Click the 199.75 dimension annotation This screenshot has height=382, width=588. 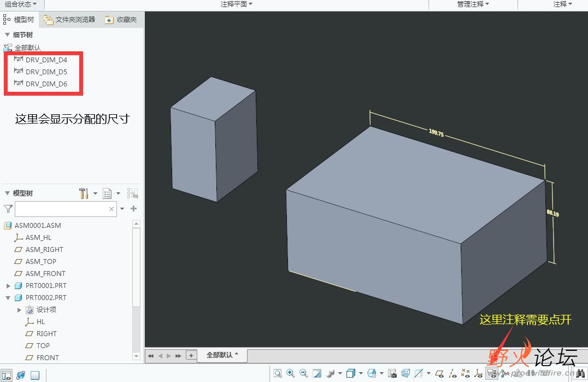436,133
